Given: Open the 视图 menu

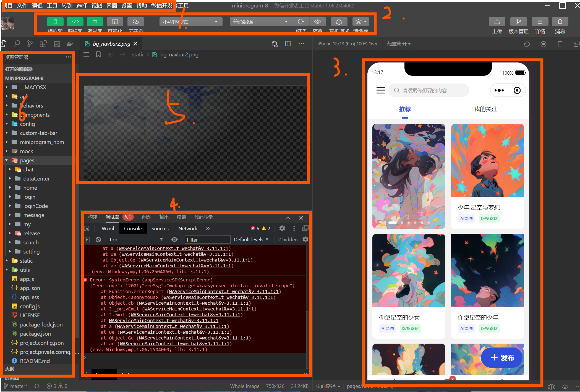Looking at the screenshot, I should [97, 6].
